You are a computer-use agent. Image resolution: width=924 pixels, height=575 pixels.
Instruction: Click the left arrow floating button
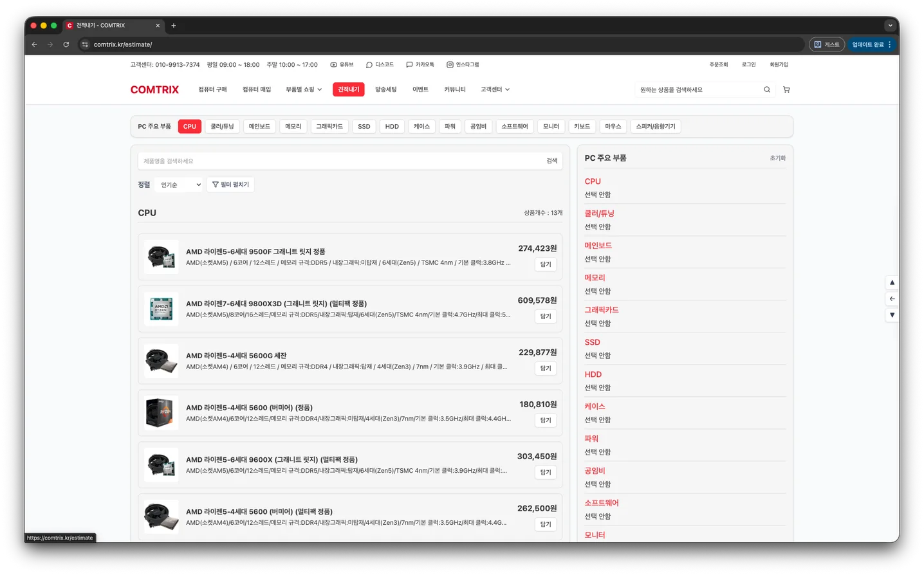click(x=892, y=298)
